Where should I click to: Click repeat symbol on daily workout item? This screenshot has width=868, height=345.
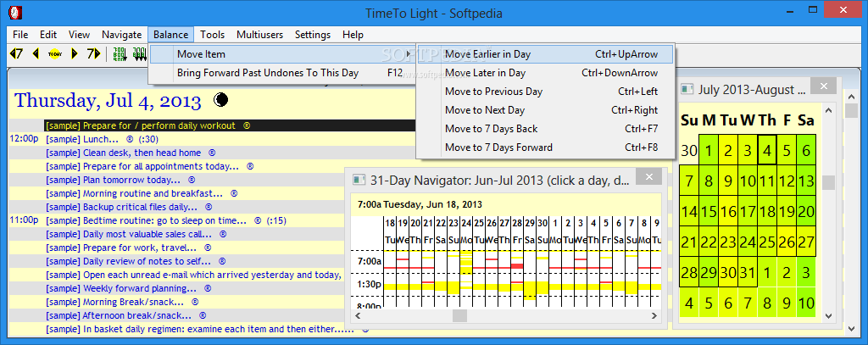[x=247, y=125]
